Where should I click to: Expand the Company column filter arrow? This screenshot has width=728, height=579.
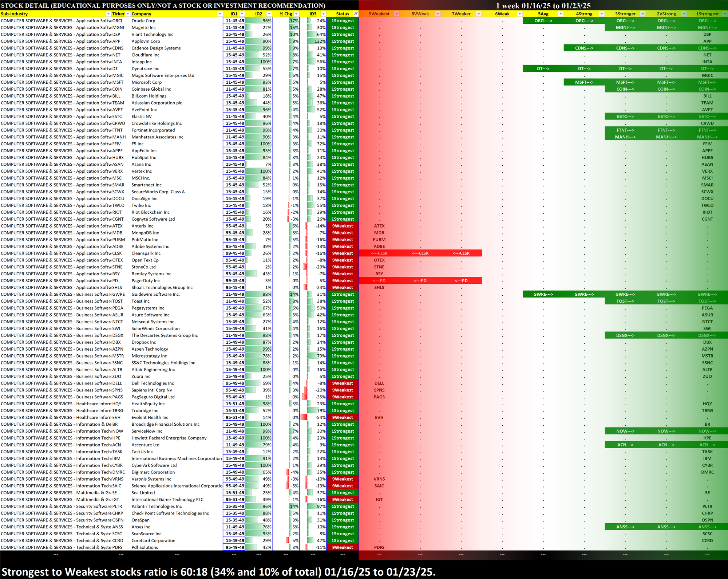[219, 14]
